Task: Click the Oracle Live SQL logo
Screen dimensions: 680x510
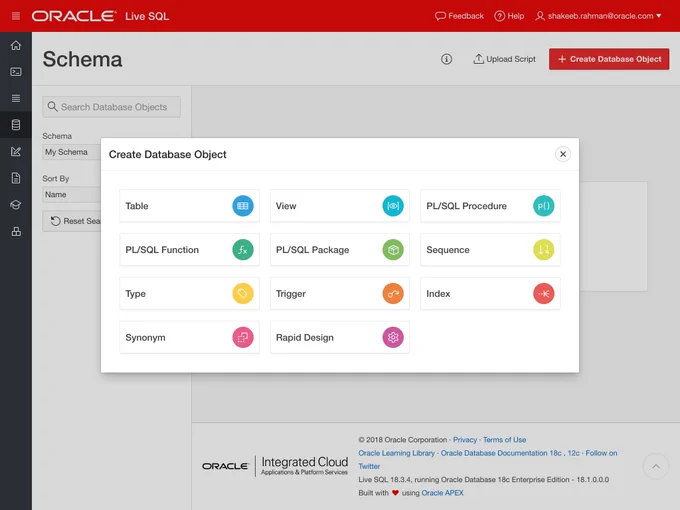Action: click(x=100, y=16)
